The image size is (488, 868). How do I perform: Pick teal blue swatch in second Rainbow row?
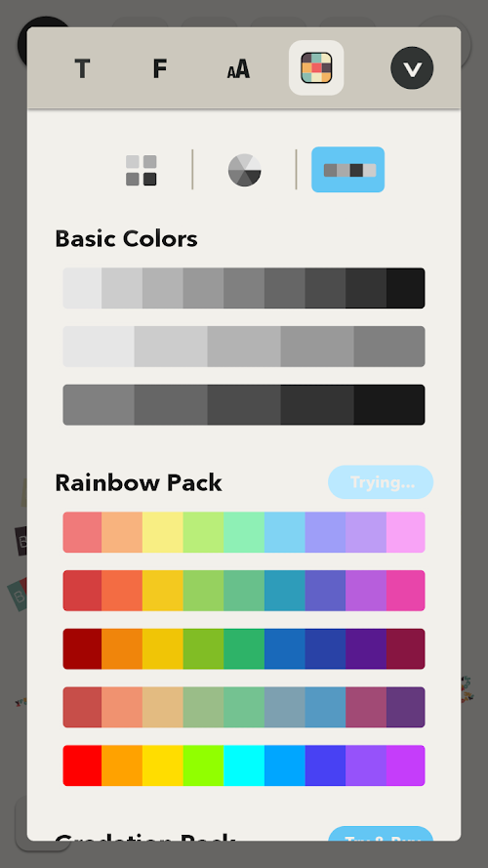(284, 591)
